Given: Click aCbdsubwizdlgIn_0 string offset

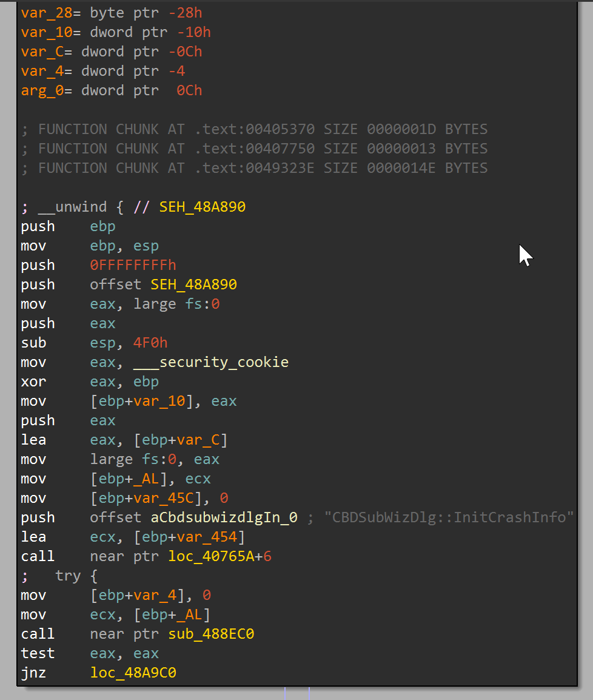Looking at the screenshot, I should tap(224, 517).
